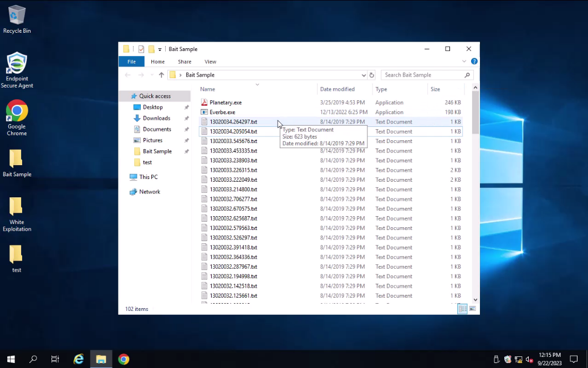Click the Search Bait Sample field
The image size is (588, 368).
(422, 75)
